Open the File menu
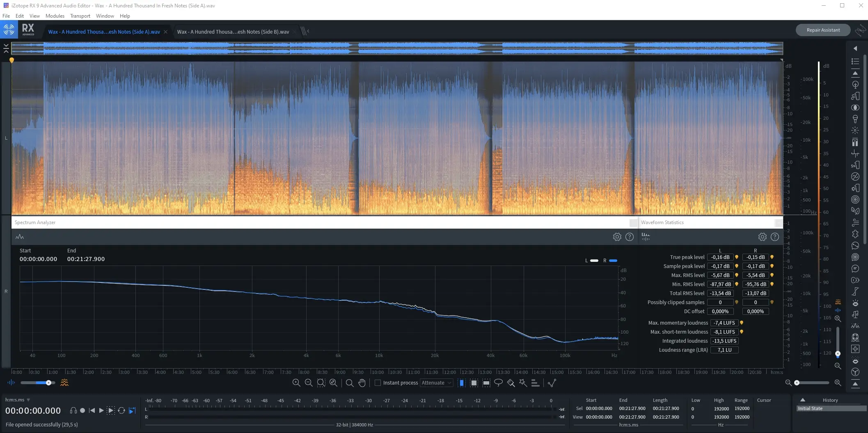This screenshot has height=433, width=868. [6, 16]
